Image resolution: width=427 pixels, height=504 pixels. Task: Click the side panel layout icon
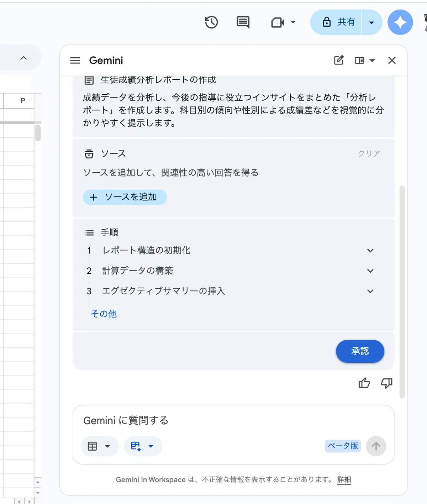pos(359,61)
